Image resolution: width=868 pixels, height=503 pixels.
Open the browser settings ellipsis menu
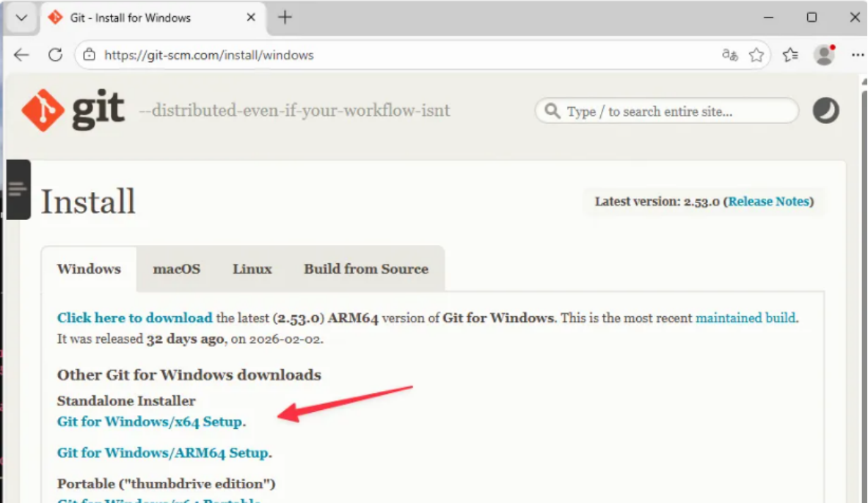click(x=857, y=55)
